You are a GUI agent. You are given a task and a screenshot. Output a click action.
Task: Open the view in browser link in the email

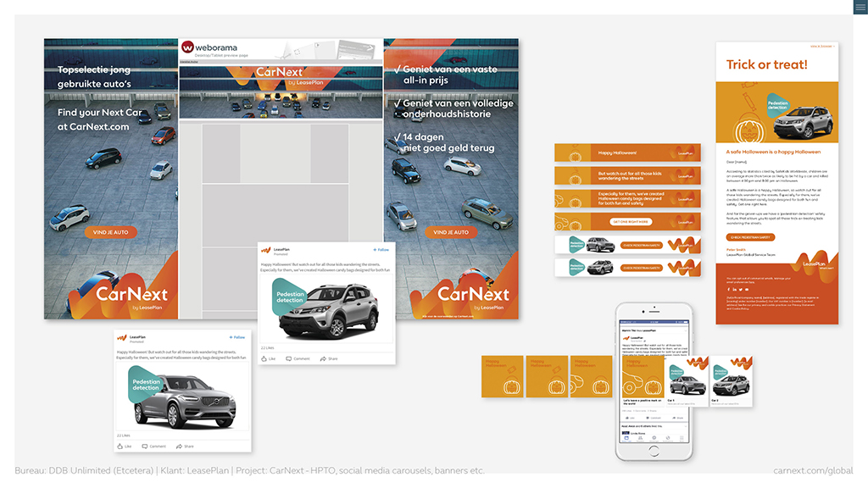pyautogui.click(x=822, y=47)
